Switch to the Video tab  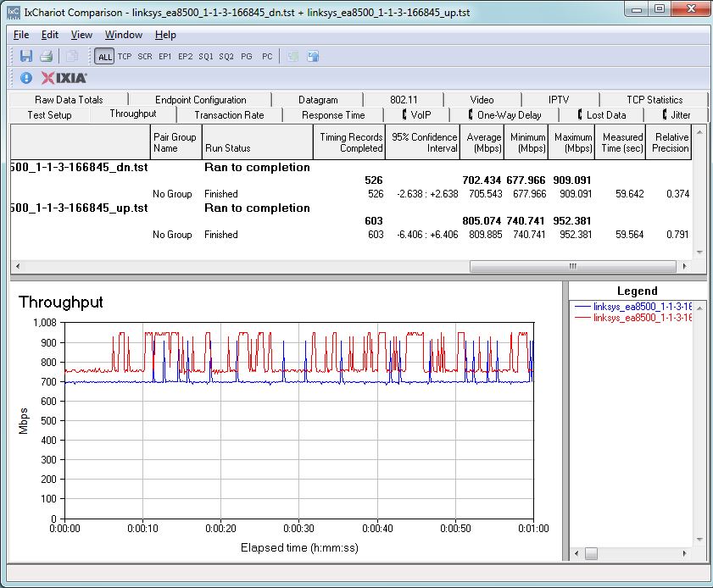(x=482, y=100)
